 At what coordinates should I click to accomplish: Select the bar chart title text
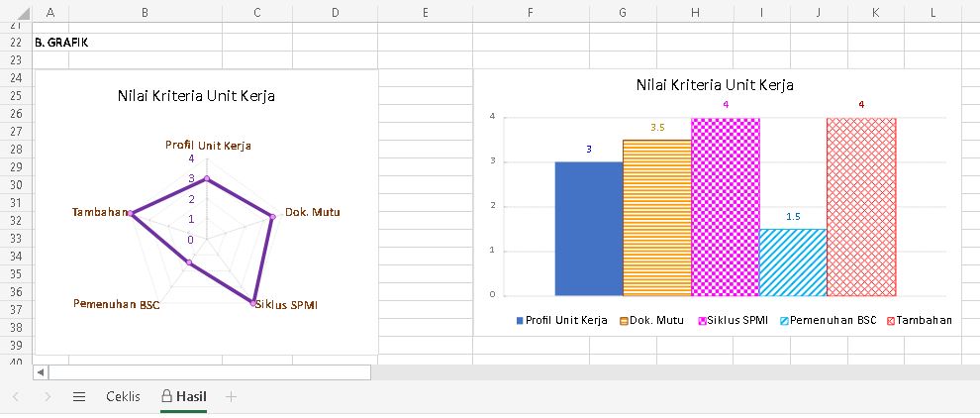pyautogui.click(x=714, y=84)
